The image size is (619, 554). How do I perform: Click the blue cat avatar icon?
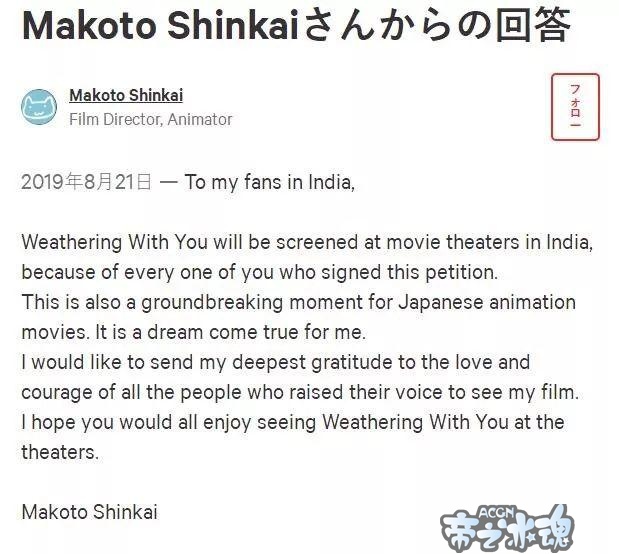coord(39,107)
